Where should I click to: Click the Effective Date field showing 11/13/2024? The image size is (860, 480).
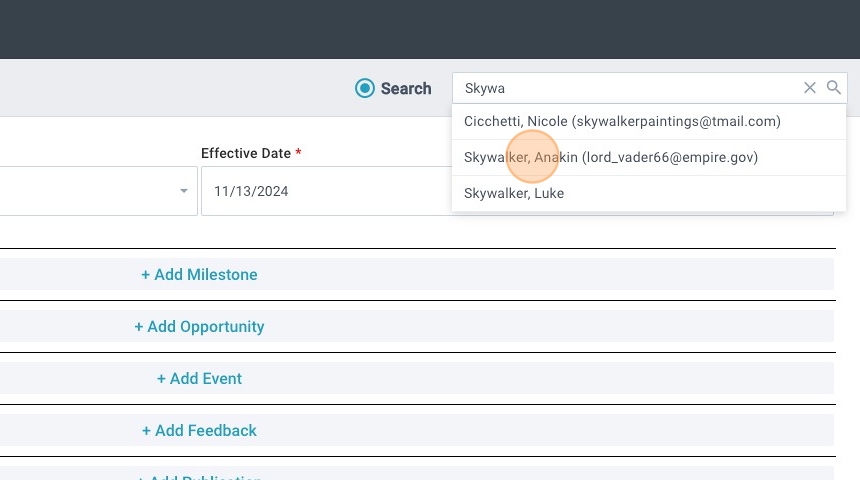tap(320, 191)
